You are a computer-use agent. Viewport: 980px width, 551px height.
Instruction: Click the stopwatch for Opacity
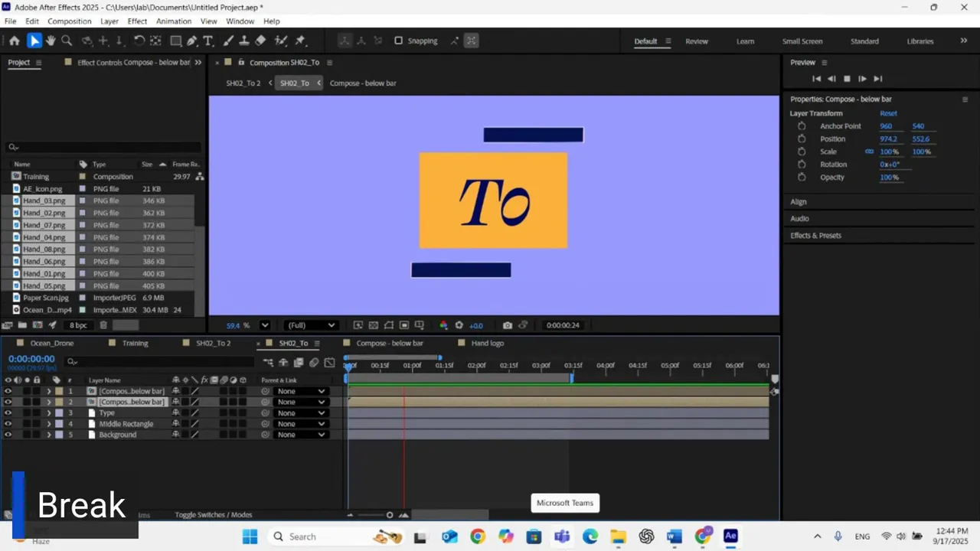(802, 177)
